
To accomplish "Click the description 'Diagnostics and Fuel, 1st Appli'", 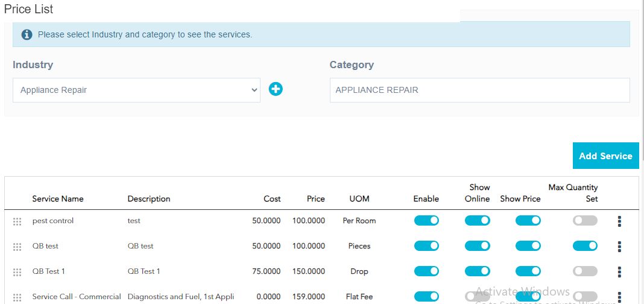I will click(181, 297).
